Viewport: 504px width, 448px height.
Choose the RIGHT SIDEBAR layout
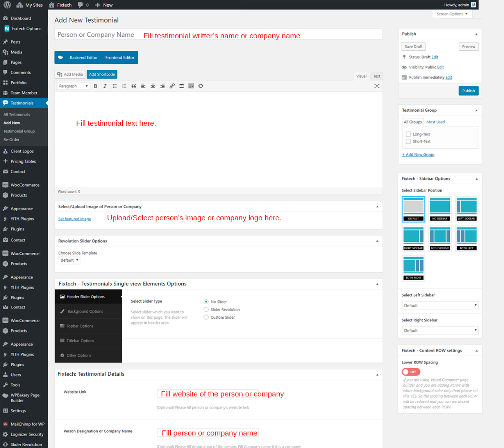click(x=413, y=239)
